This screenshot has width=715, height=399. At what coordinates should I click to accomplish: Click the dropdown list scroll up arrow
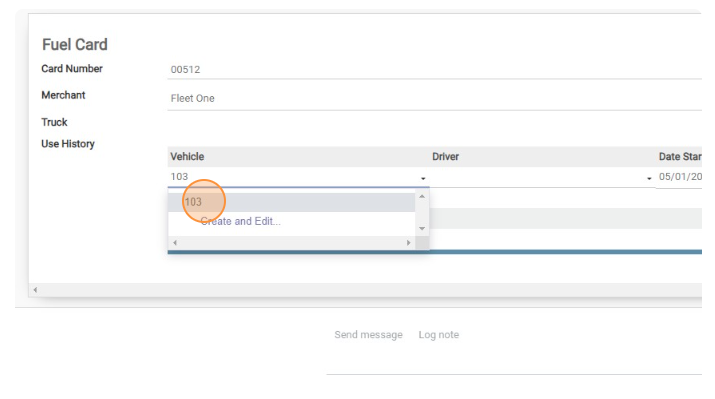point(422,196)
